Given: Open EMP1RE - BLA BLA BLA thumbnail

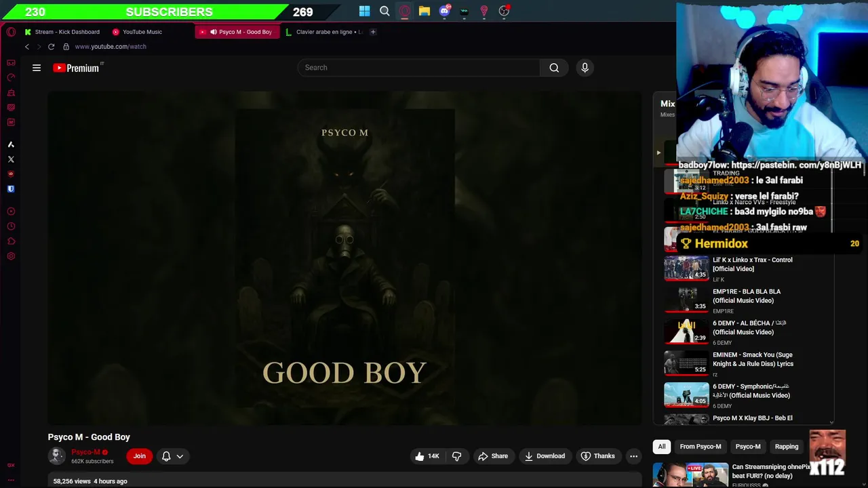Looking at the screenshot, I should [x=686, y=300].
